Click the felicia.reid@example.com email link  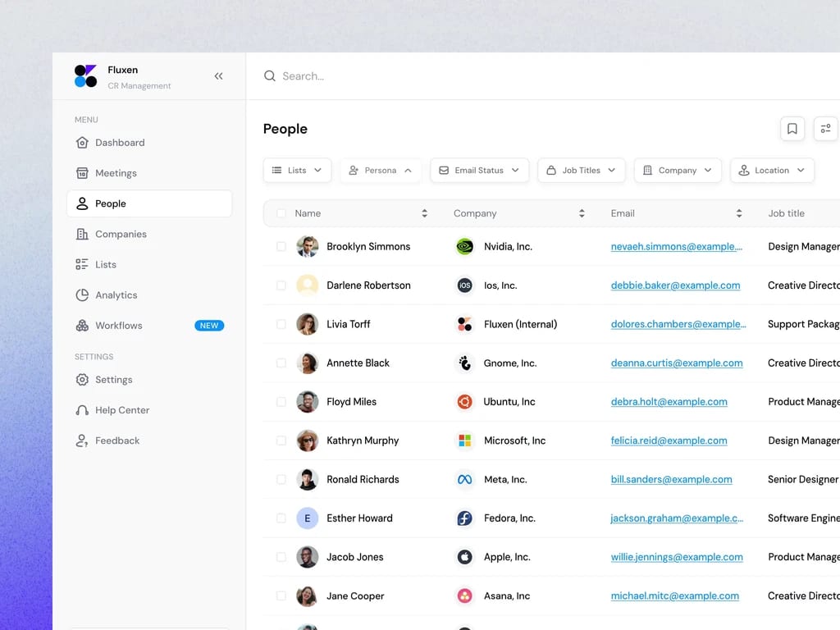tap(669, 441)
